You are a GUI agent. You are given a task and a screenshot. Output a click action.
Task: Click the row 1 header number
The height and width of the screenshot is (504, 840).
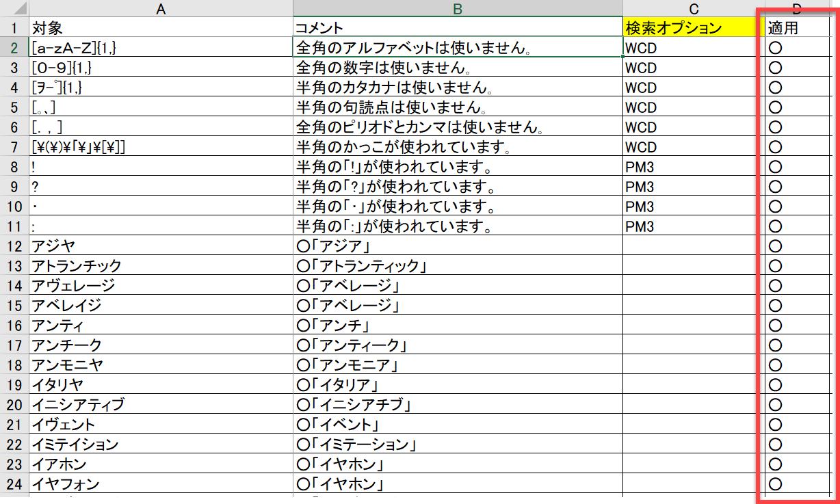(x=14, y=28)
